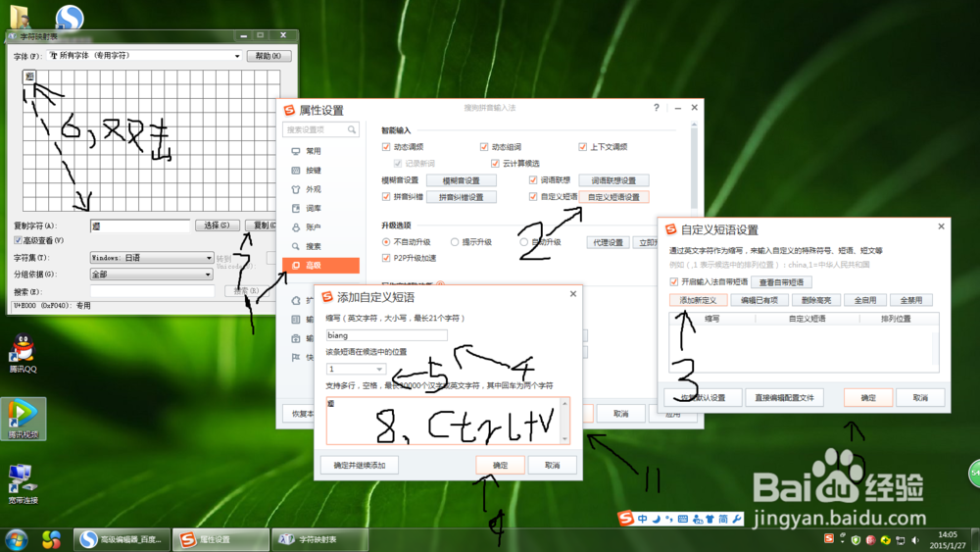
Task: Toggle 开启输入法自带短语 checkbox
Action: 674,282
